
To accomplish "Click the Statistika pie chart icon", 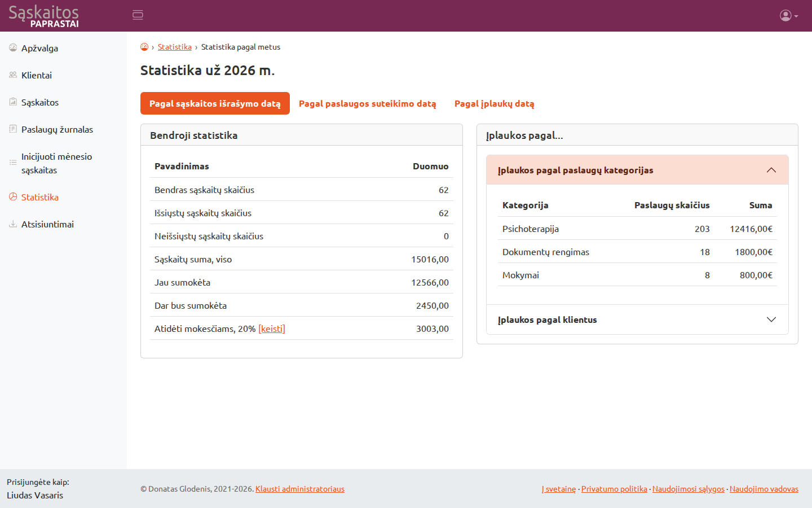I will 13,197.
